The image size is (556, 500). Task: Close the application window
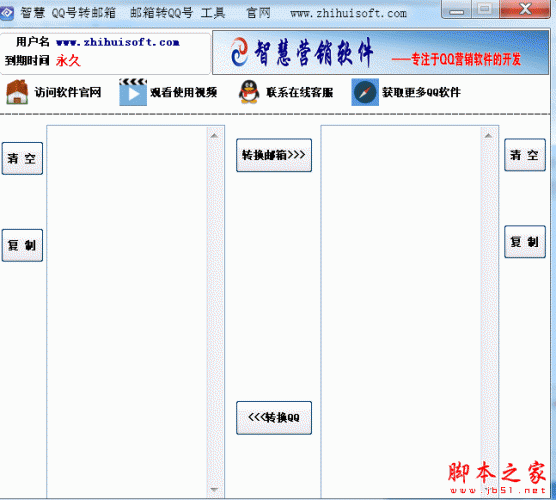tap(525, 9)
